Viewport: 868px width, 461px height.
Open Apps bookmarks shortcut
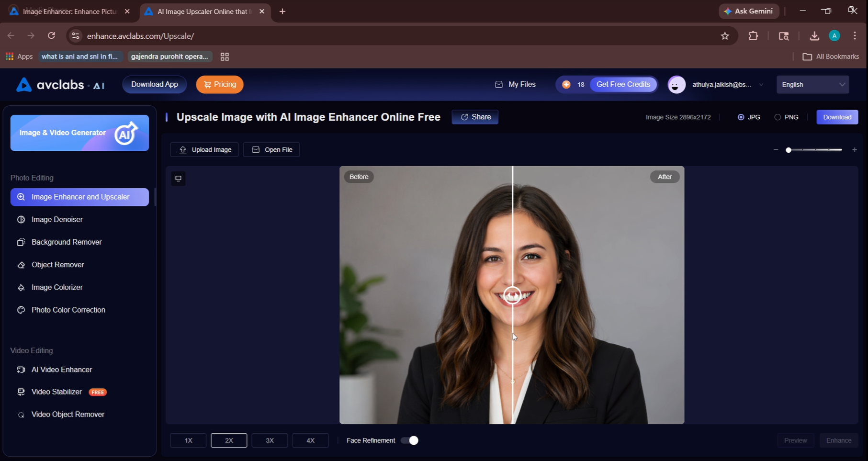tap(19, 56)
